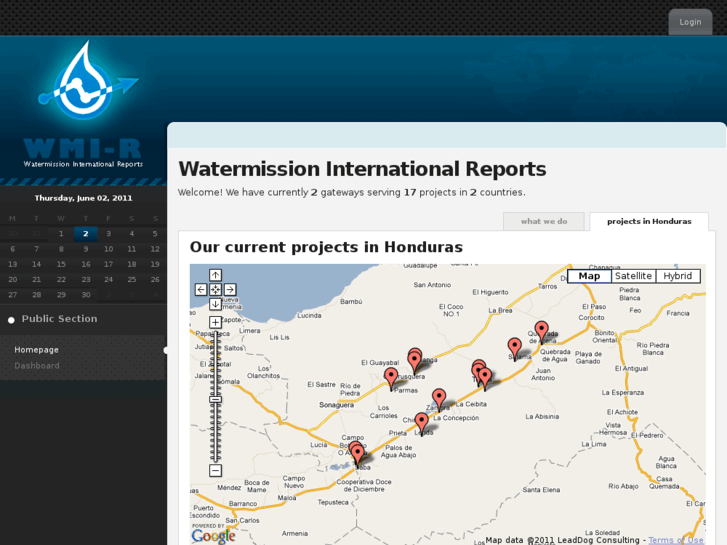Click the Google logo on the map
727x545 pixels.
point(213,535)
